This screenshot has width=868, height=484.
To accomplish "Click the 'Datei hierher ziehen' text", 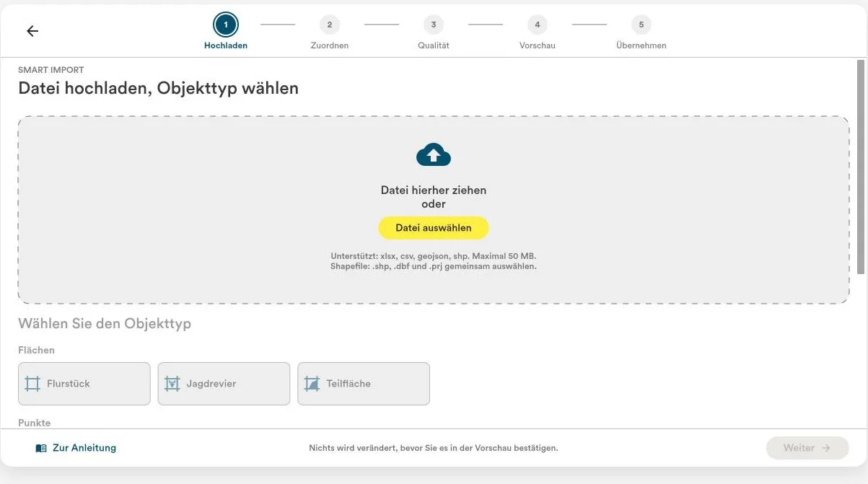I will tap(434, 190).
